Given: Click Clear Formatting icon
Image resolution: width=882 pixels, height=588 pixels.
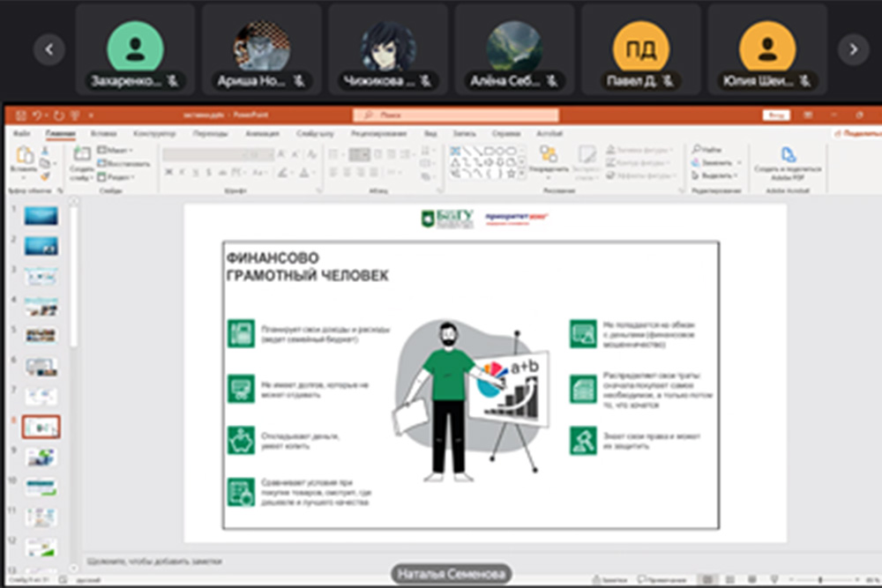Looking at the screenshot, I should coord(312,154).
